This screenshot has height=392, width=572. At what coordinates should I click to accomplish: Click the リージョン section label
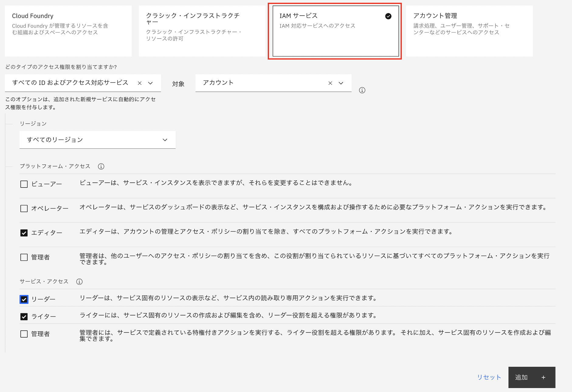[33, 124]
